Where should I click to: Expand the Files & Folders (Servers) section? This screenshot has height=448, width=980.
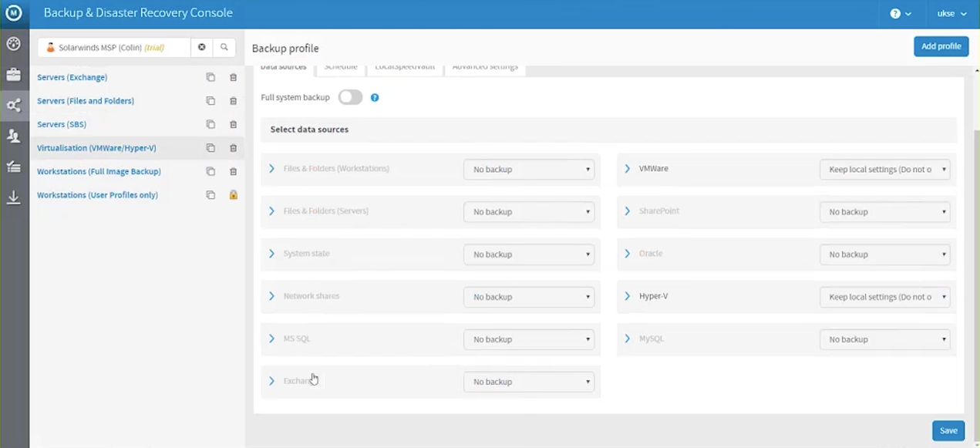[x=271, y=211]
